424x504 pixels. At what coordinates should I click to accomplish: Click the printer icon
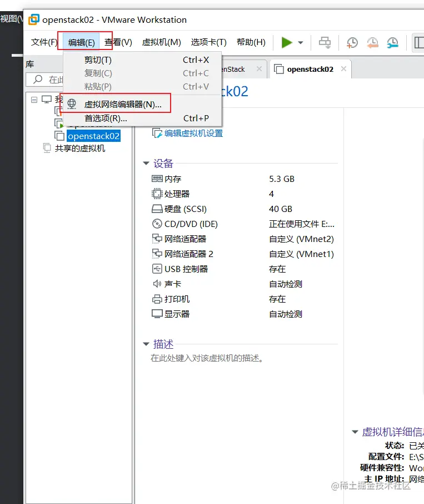[x=157, y=299]
